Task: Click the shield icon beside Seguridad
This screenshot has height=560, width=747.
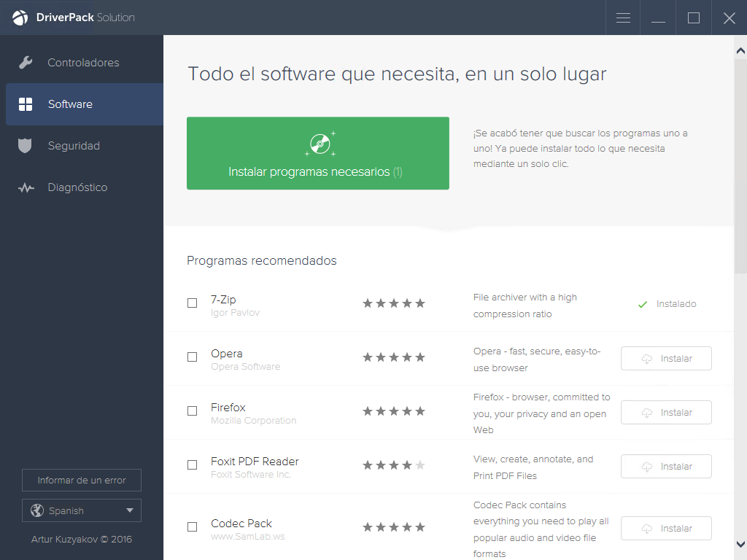Action: 25,146
